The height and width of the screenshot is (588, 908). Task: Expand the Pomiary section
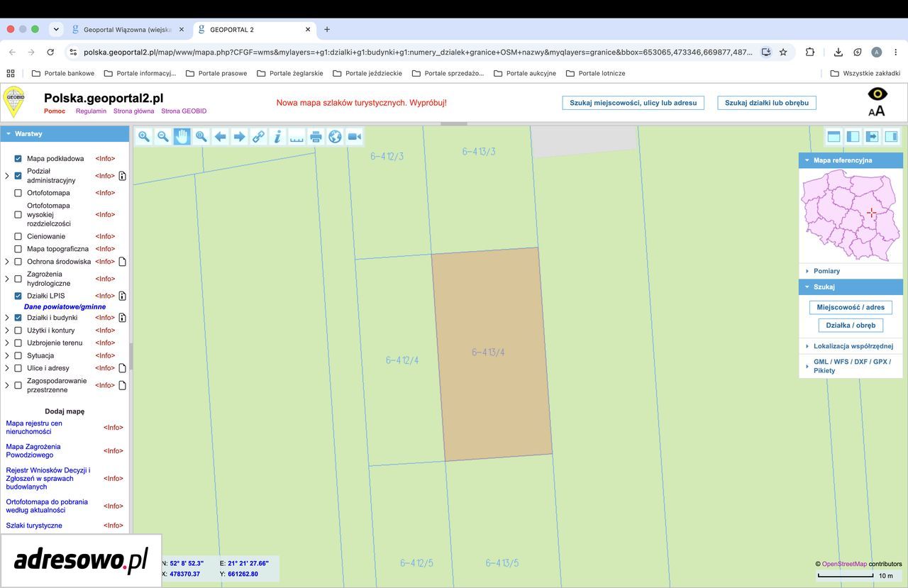(x=851, y=271)
